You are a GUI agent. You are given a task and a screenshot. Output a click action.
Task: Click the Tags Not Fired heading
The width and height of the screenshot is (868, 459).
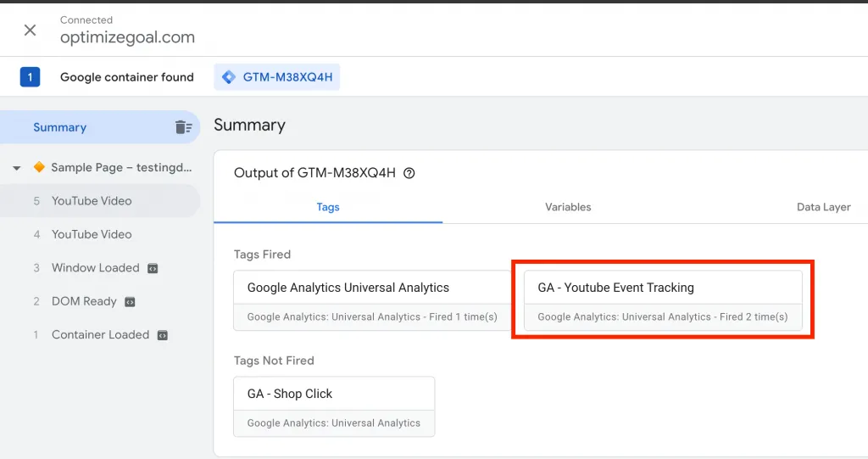click(274, 361)
